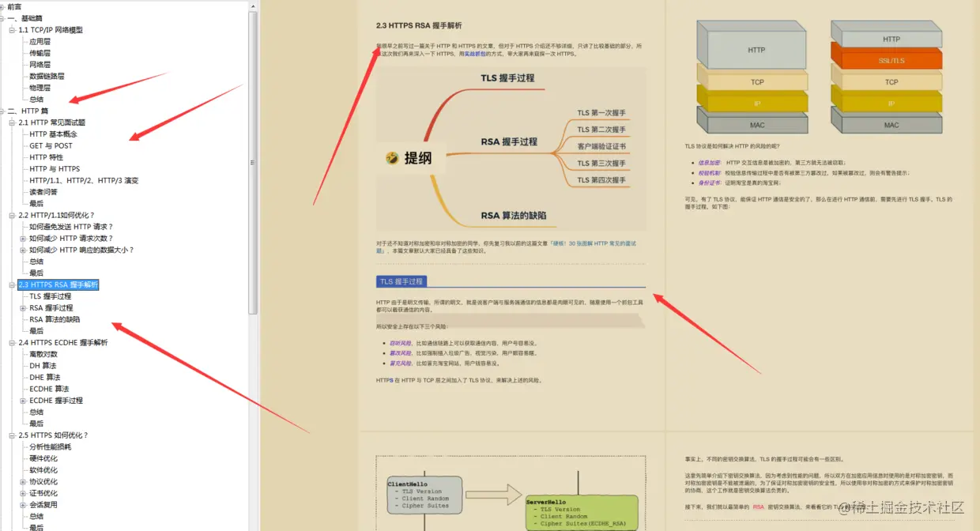
Task: Collapse the toggle beside 2.2 HTTP/1.1如何优化？
Action: (13, 215)
